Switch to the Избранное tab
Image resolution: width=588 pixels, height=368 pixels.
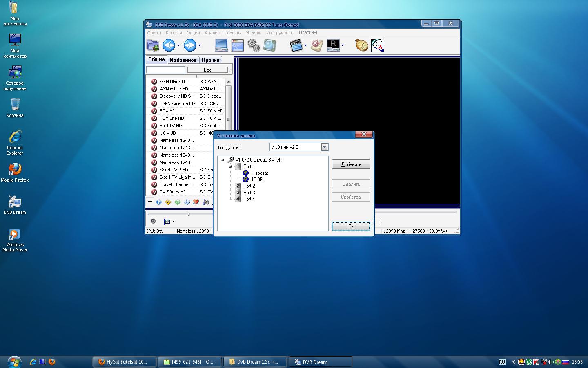pyautogui.click(x=183, y=60)
